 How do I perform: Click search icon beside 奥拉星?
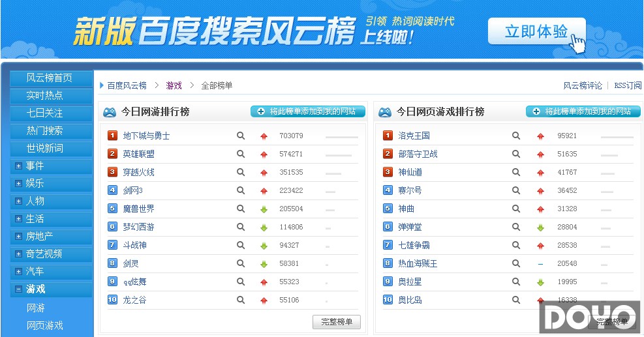[x=516, y=282]
